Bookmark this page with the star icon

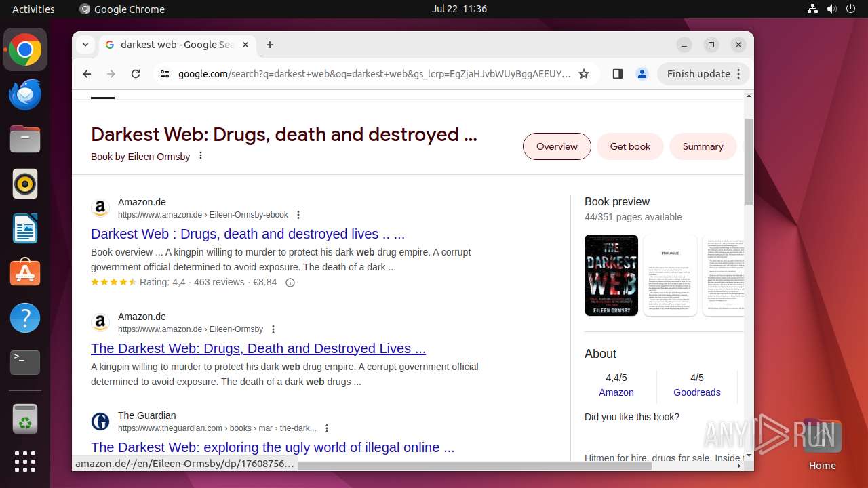click(584, 74)
